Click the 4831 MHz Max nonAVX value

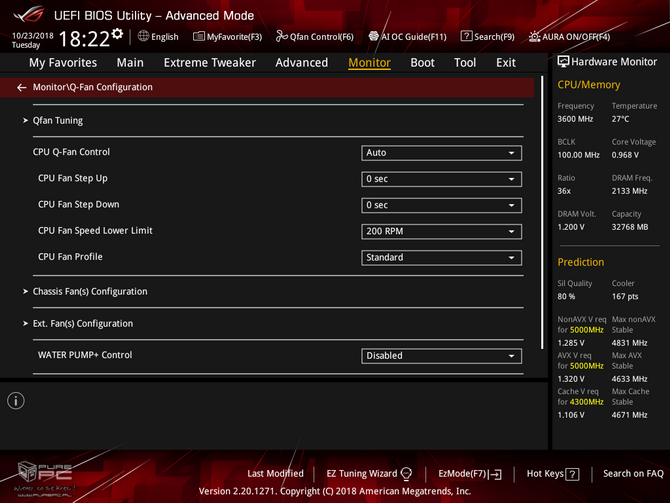pos(629,343)
